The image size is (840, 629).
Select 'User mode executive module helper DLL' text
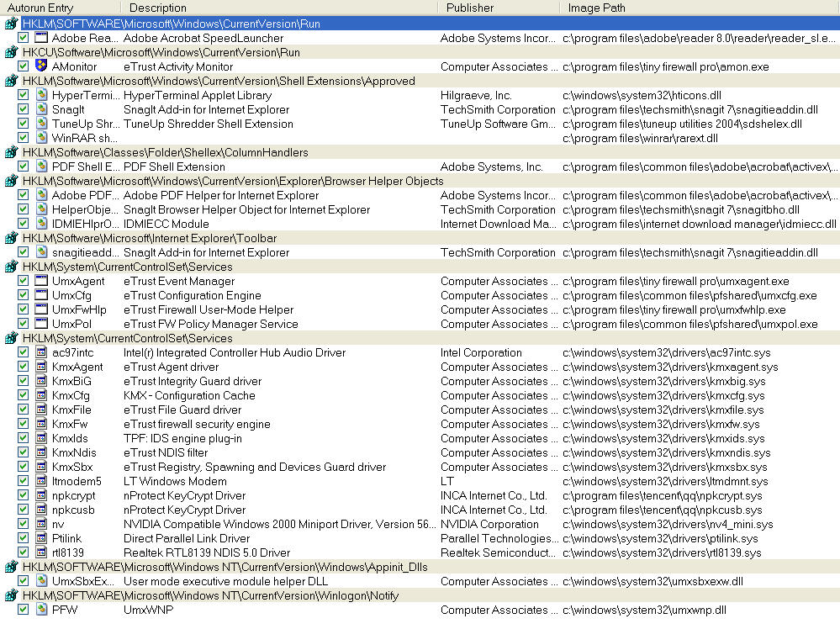tap(225, 581)
